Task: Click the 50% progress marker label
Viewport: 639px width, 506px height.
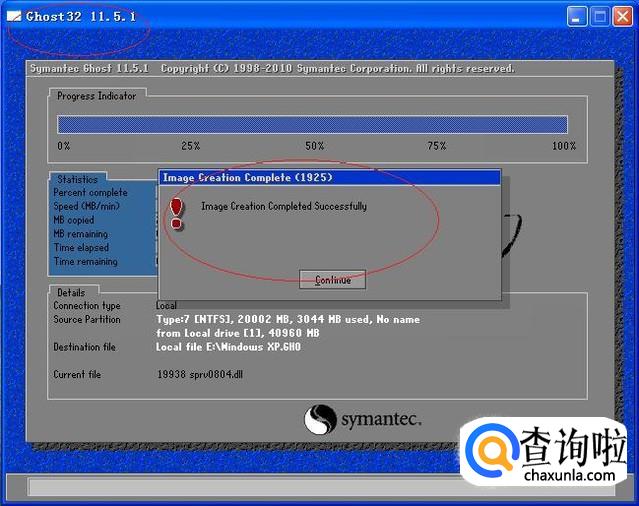Action: click(315, 146)
